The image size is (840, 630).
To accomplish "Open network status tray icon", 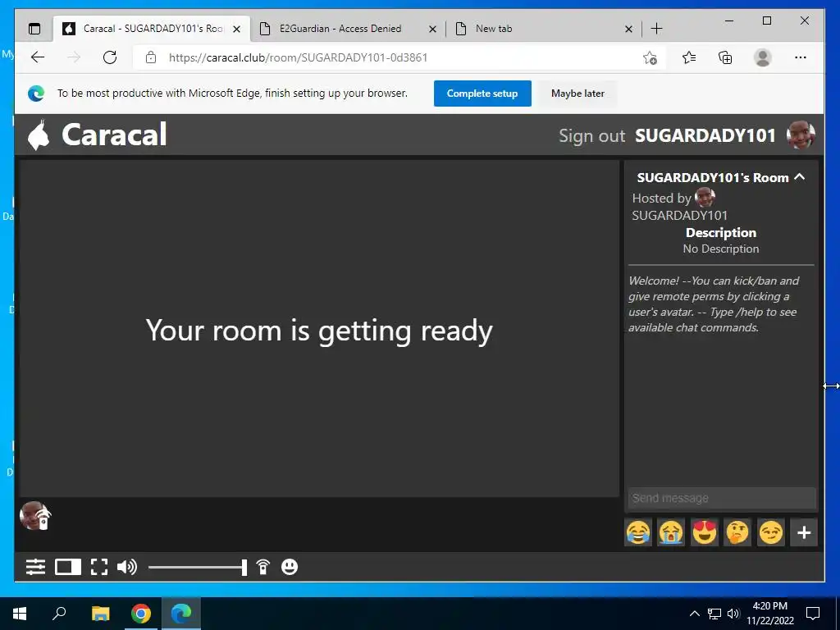I will pyautogui.click(x=714, y=614).
